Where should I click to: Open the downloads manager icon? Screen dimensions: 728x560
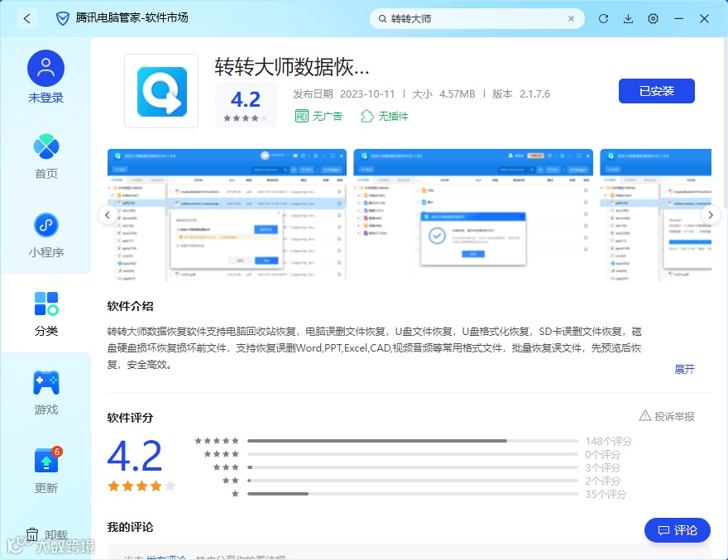[x=628, y=18]
